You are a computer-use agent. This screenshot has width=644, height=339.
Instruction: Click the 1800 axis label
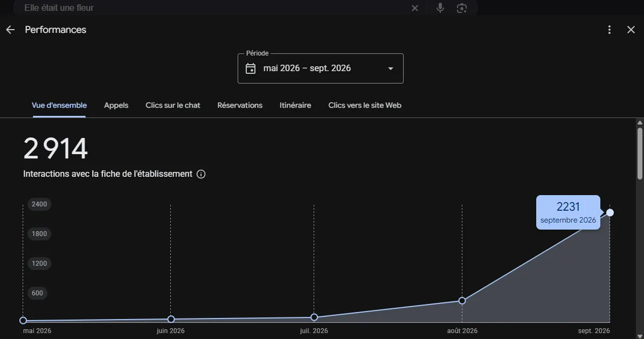(39, 234)
